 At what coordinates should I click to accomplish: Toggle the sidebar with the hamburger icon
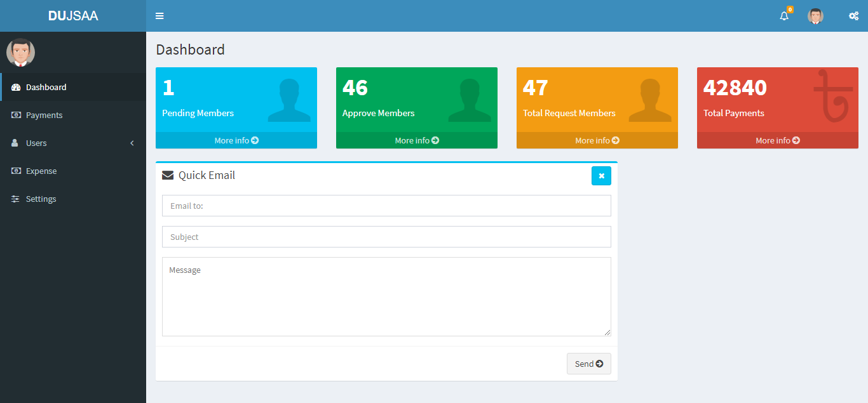point(159,16)
